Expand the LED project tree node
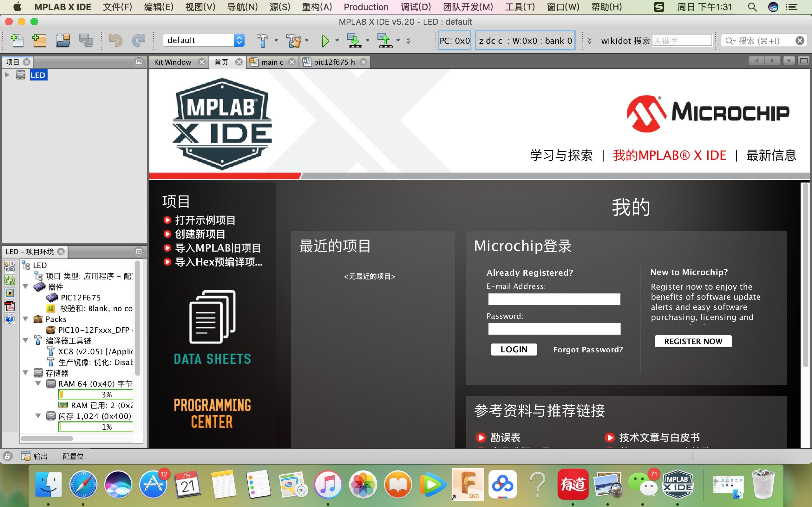The width and height of the screenshot is (812, 507). click(7, 75)
